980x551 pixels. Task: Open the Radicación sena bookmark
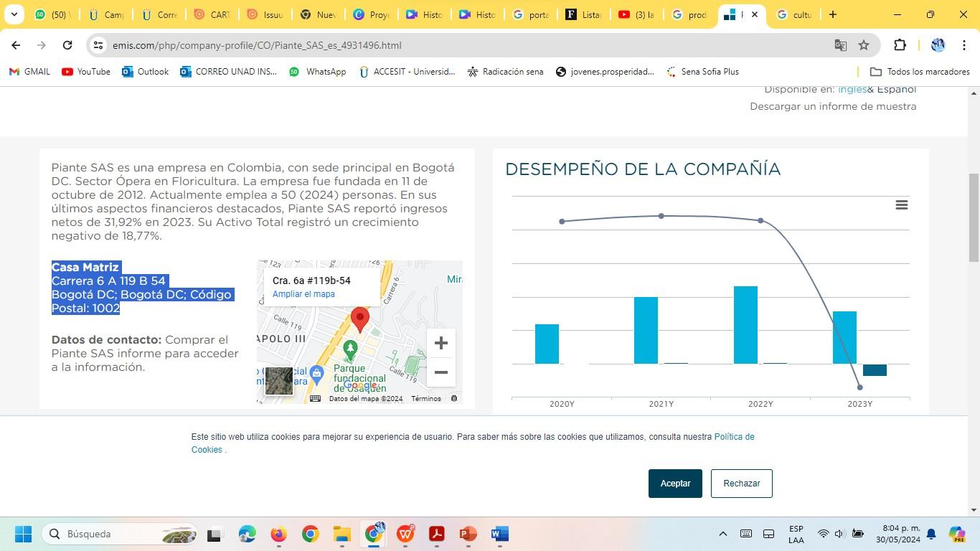[505, 72]
